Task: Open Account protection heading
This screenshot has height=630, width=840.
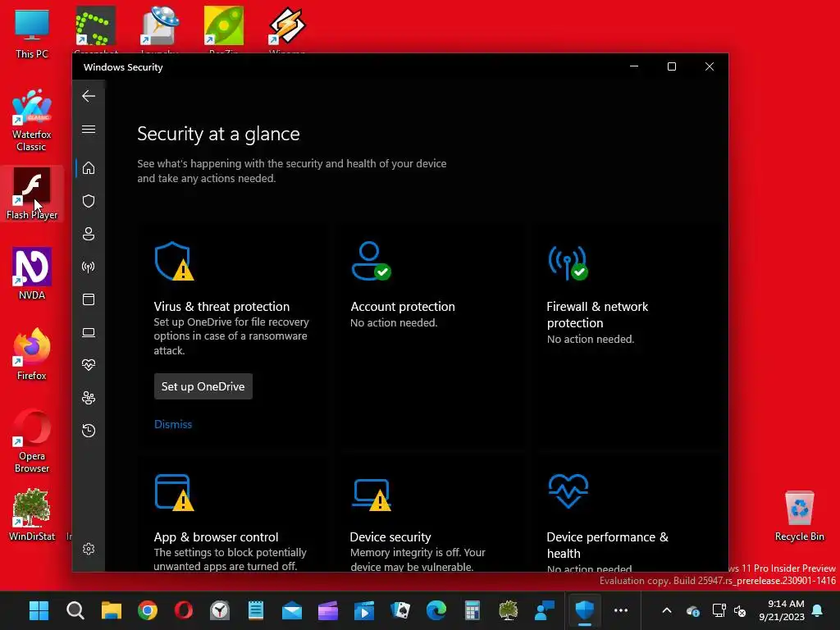Action: coord(403,307)
